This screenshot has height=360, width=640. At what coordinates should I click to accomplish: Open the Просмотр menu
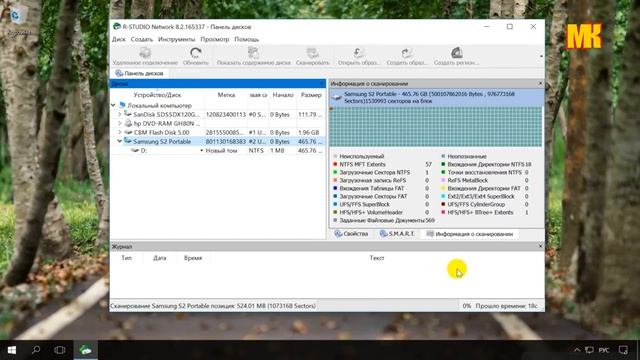coord(215,40)
